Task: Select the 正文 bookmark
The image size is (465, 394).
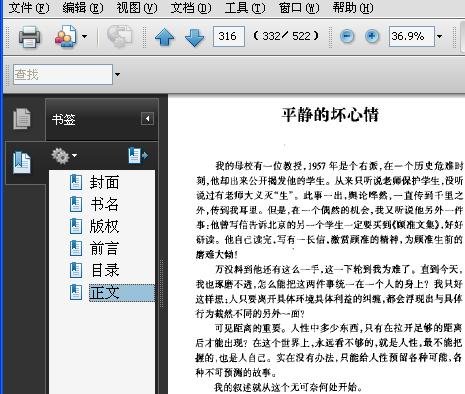Action: click(122, 293)
